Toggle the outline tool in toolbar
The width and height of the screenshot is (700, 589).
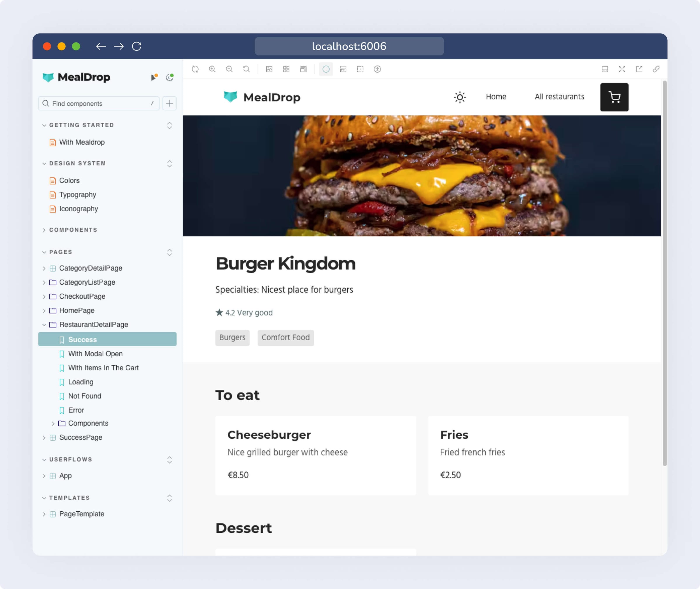(360, 69)
